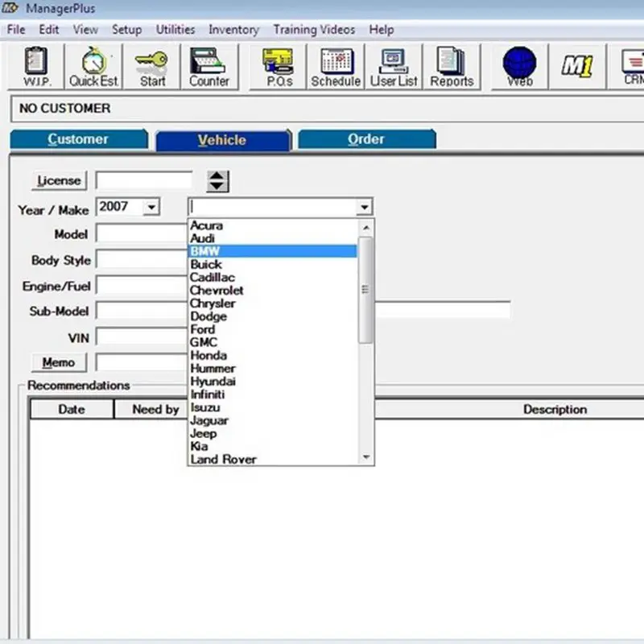Click the License button

(59, 180)
